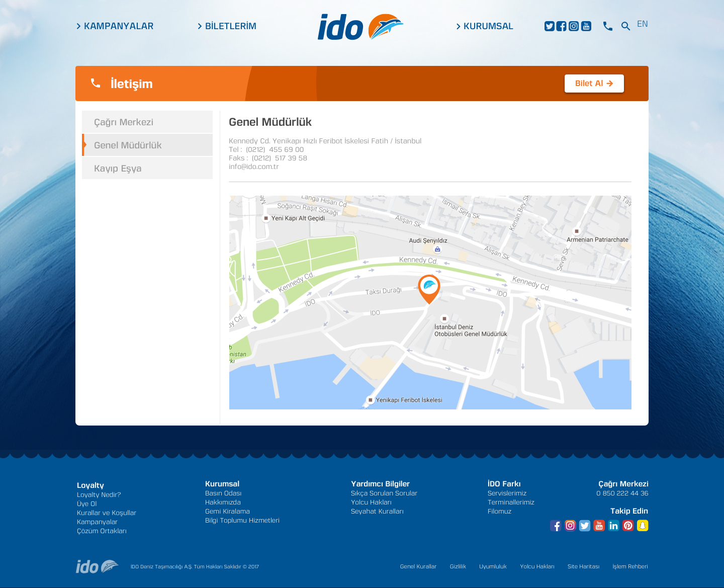Open Genel Kurallar bottom link

[418, 567]
